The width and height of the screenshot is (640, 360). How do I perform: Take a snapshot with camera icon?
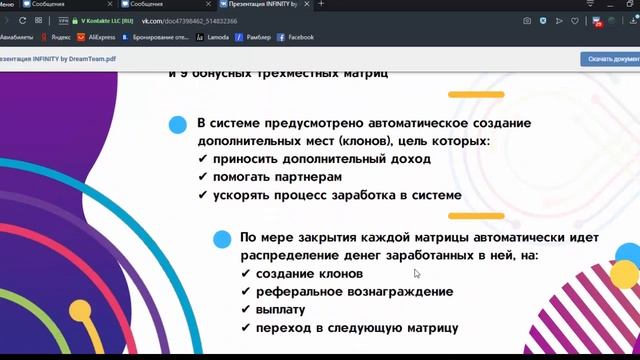(x=527, y=21)
